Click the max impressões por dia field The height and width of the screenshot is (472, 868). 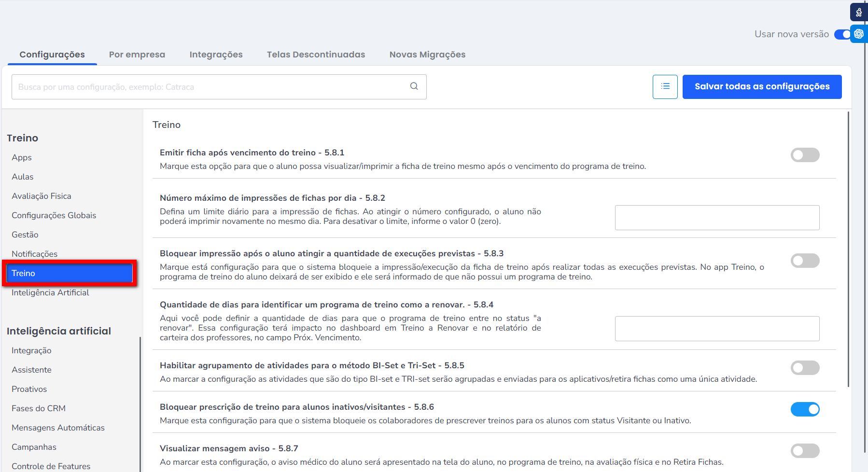[717, 218]
